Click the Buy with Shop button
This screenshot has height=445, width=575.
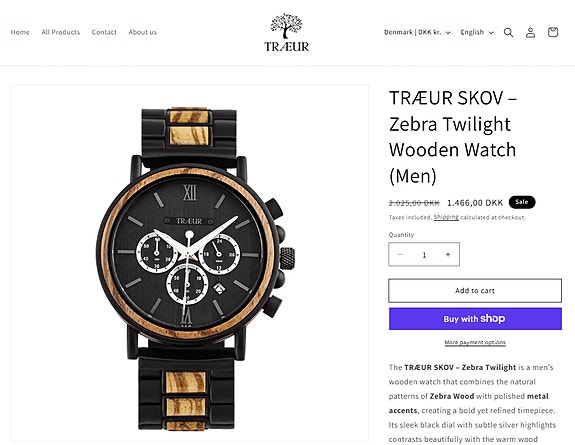475,319
